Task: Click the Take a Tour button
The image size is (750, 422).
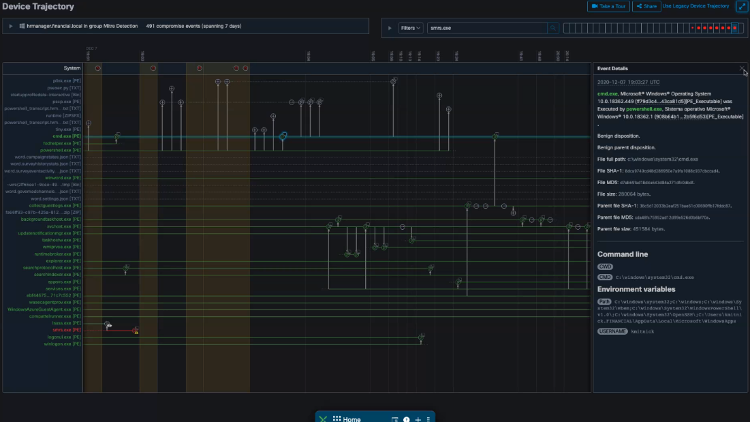Action: 608,6
